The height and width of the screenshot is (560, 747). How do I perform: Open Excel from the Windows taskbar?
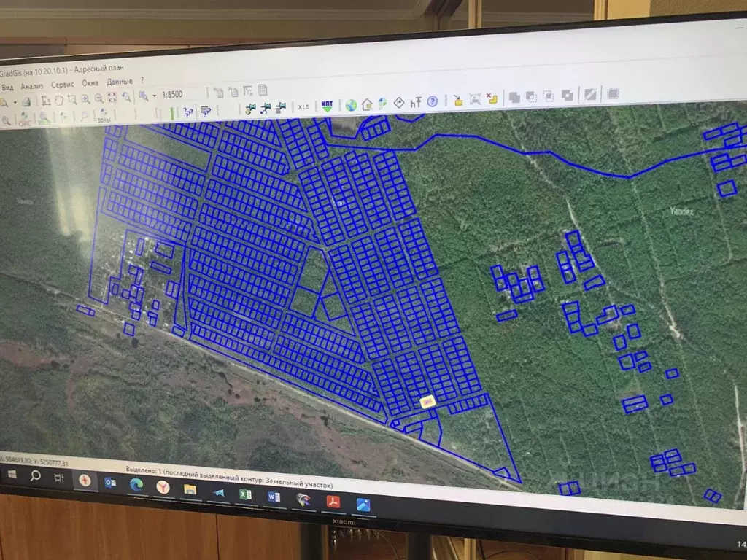245,495
